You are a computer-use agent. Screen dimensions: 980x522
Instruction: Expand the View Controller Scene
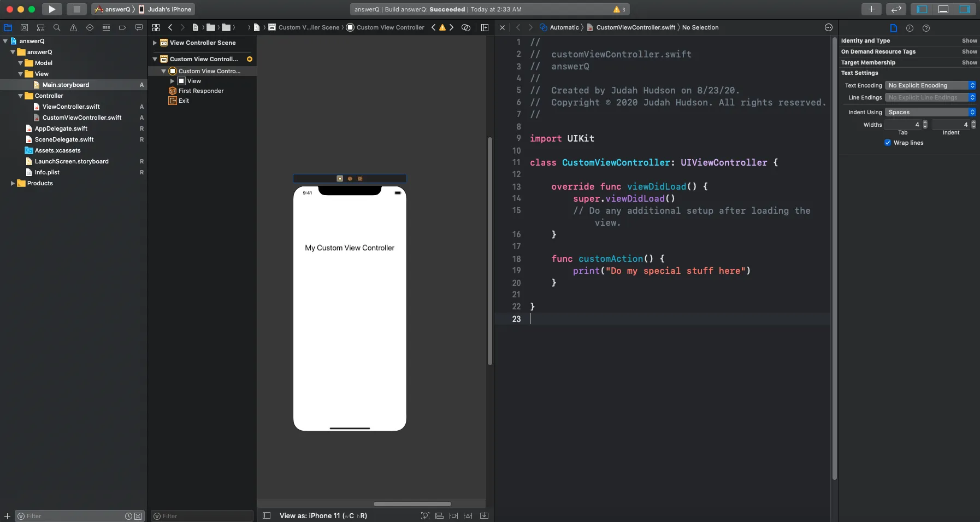pos(155,43)
